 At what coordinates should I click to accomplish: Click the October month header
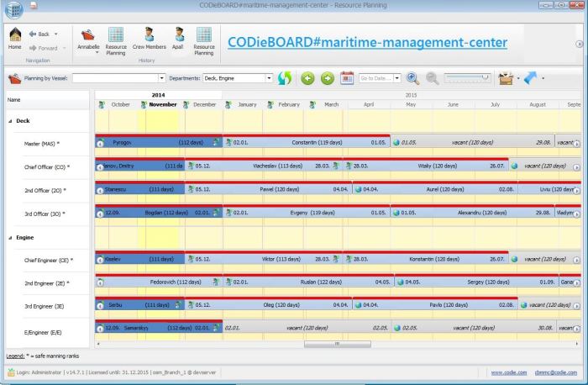(120, 105)
